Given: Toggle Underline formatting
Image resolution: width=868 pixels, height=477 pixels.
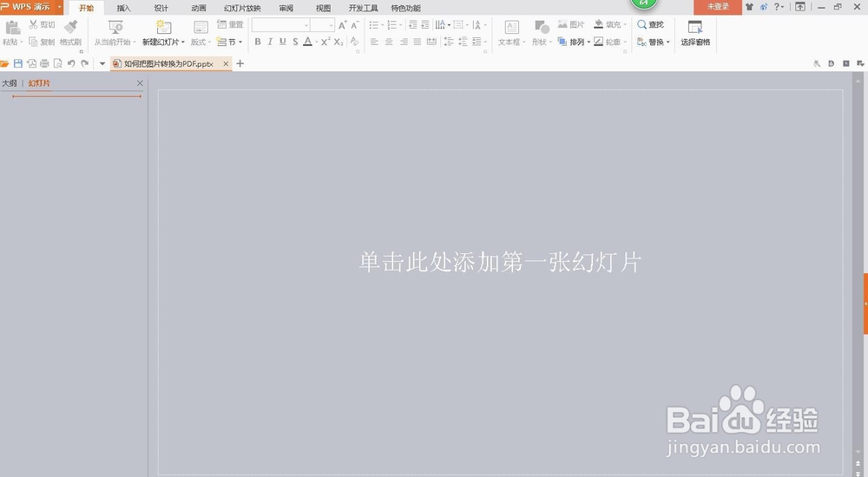Looking at the screenshot, I should click(x=283, y=42).
